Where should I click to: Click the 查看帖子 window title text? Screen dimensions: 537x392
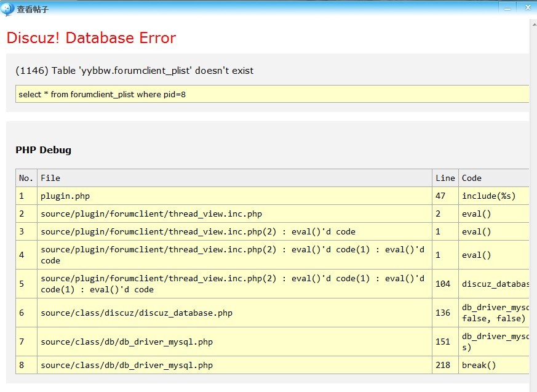tap(33, 9)
